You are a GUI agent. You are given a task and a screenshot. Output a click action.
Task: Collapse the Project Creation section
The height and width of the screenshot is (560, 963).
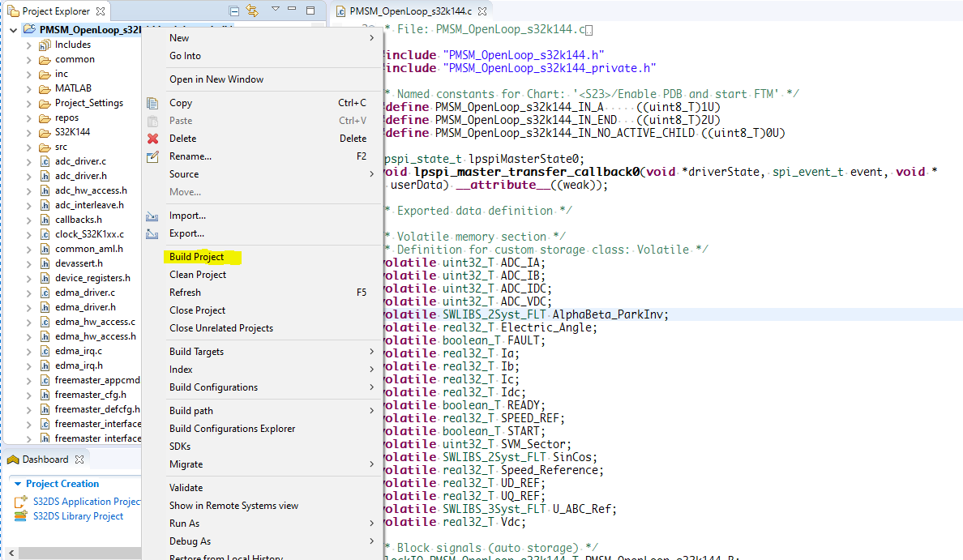pos(17,483)
